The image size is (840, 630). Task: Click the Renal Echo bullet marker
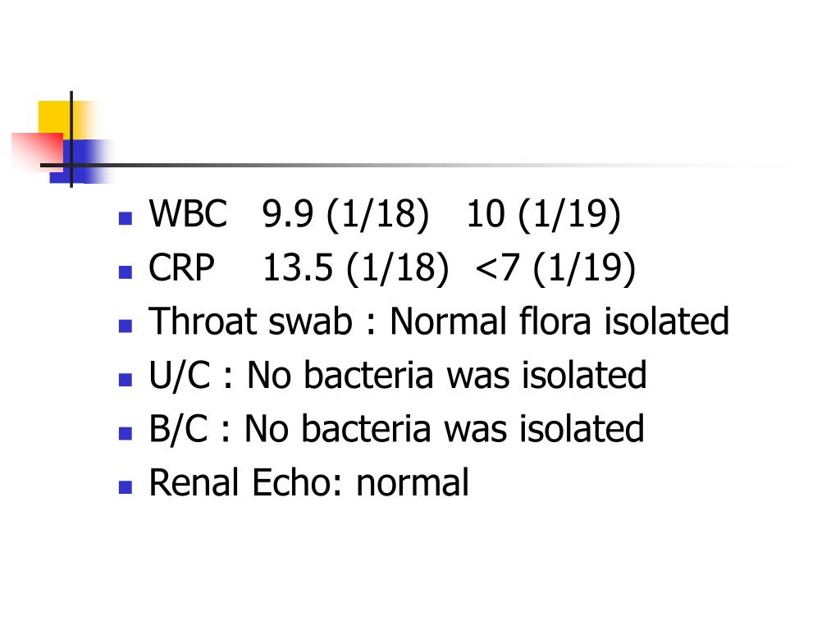pyautogui.click(x=126, y=487)
